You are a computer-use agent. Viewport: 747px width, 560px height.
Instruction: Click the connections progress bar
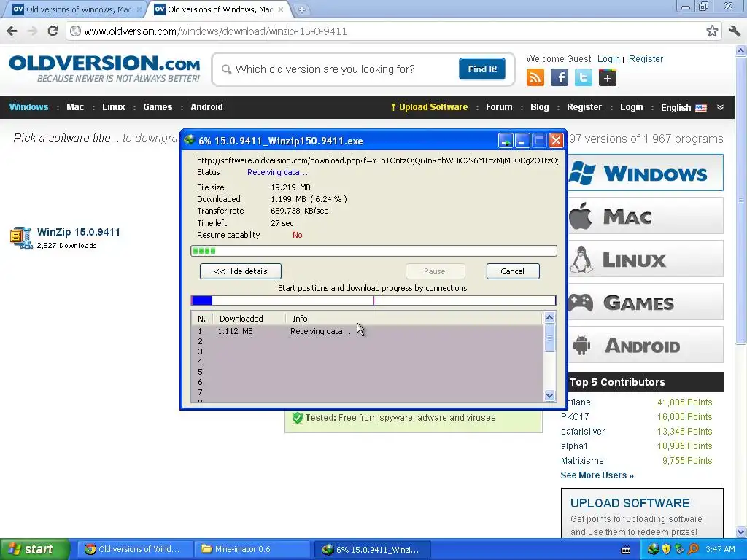373,300
